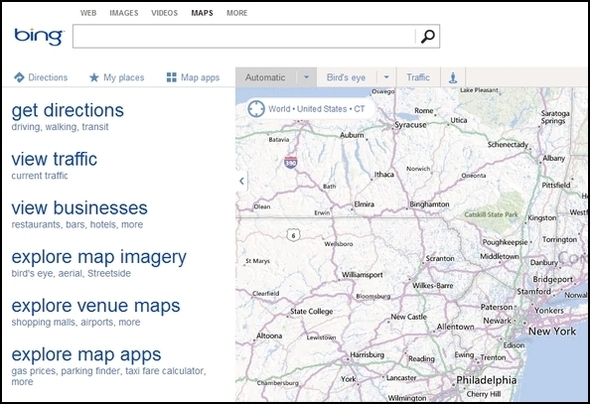Click 'Schenectady' label on map
590x404 pixels.
tap(508, 145)
